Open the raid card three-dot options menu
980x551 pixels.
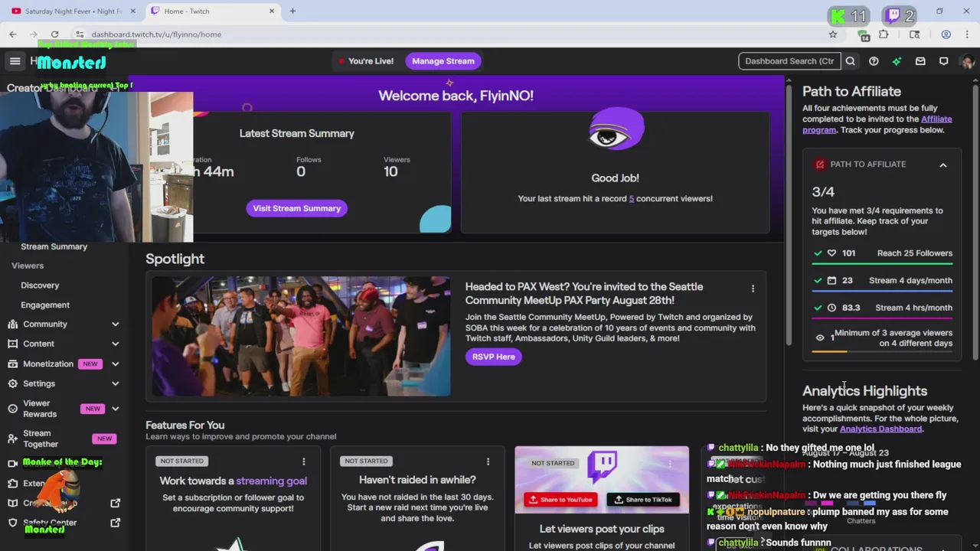click(488, 461)
